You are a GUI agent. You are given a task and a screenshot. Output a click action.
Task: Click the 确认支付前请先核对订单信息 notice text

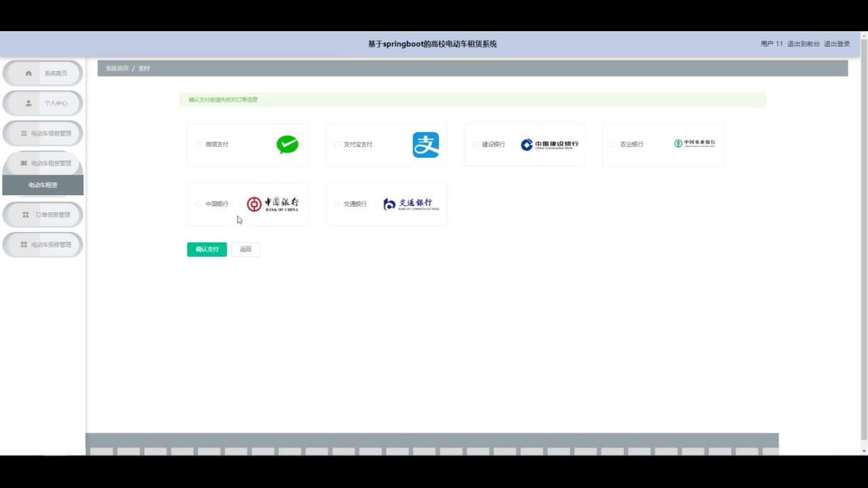(223, 100)
